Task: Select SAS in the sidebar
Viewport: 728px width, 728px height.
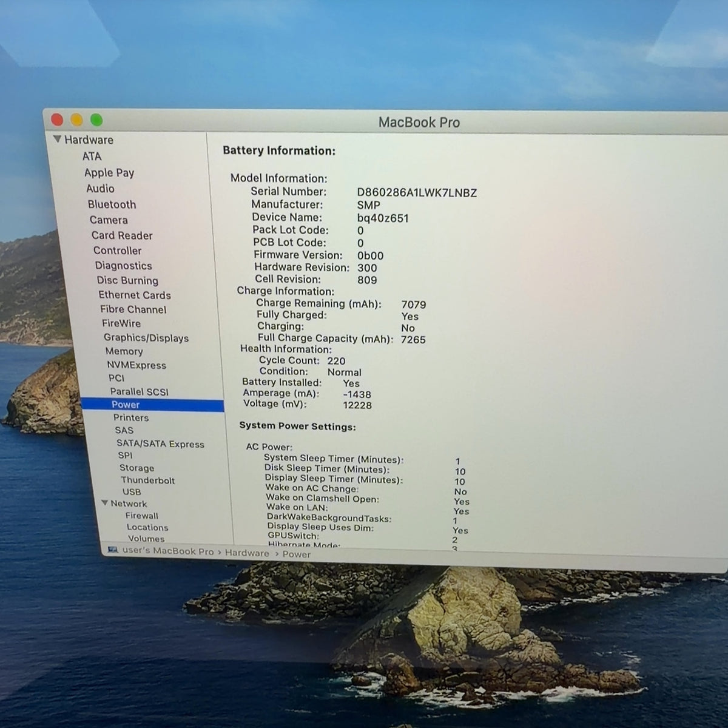Action: [x=124, y=430]
